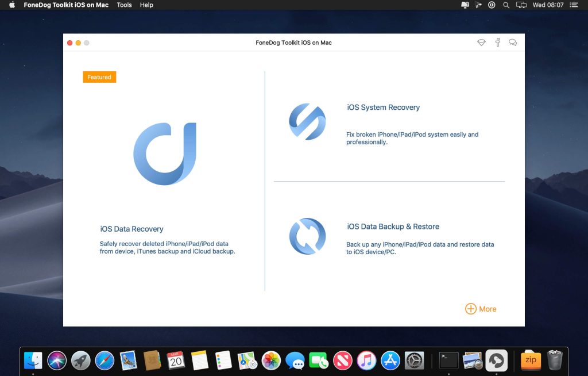The width and height of the screenshot is (588, 376).
Task: Launch Terminal from the Dock
Action: 447,360
